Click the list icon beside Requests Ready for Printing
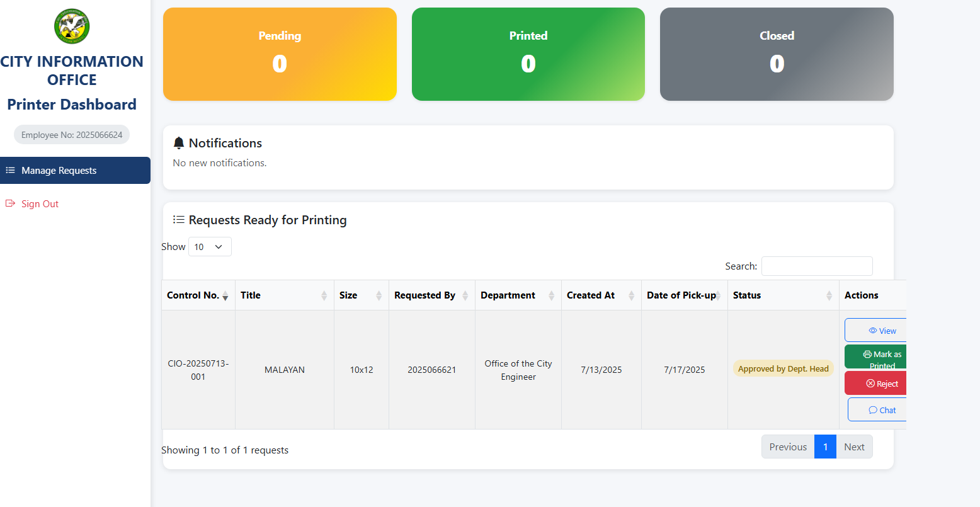This screenshot has width=980, height=507. point(179,220)
